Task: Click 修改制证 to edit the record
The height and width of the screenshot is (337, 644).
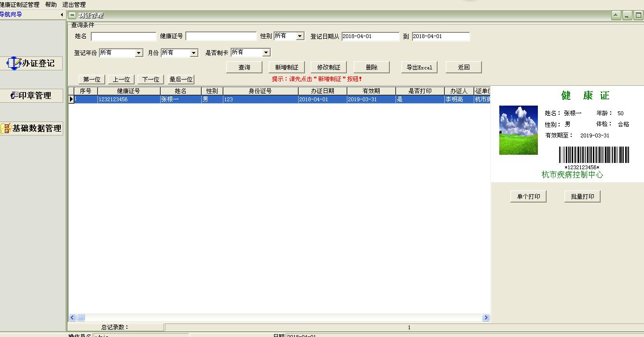Action: click(329, 67)
